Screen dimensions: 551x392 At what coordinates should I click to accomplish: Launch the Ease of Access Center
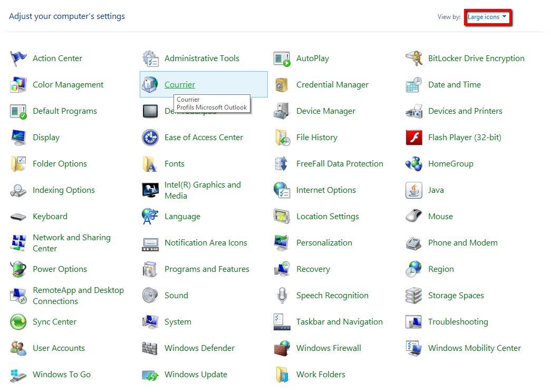203,137
